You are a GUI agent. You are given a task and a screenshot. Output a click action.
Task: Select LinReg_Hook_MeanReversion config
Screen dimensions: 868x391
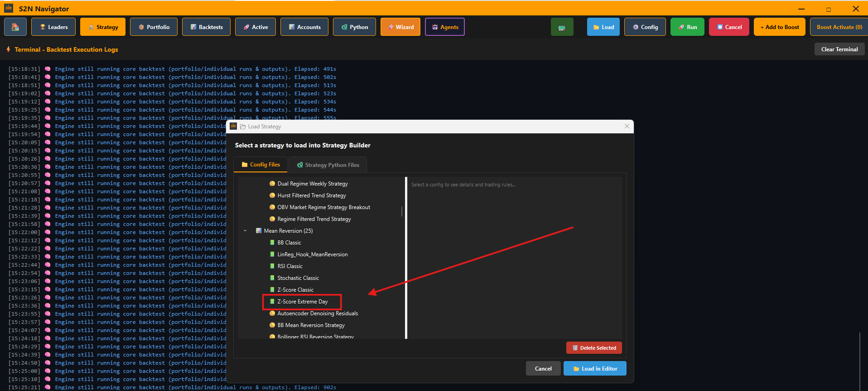[x=313, y=254]
